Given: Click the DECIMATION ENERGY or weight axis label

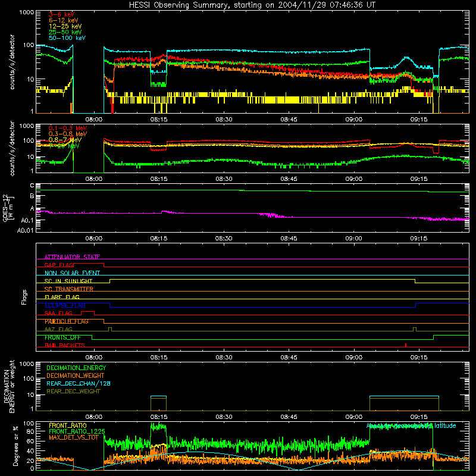Looking at the screenshot, I should click(9, 386).
